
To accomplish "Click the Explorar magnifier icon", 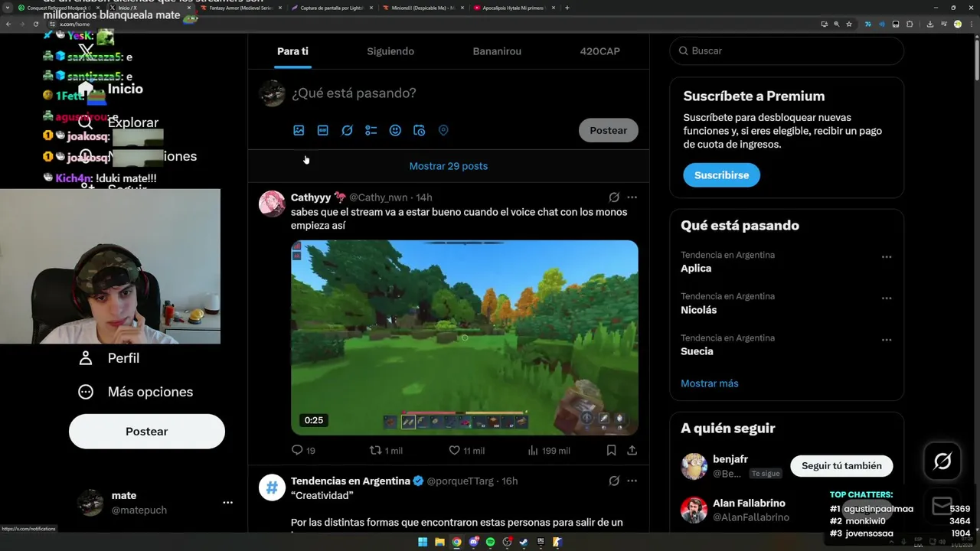I will point(86,122).
